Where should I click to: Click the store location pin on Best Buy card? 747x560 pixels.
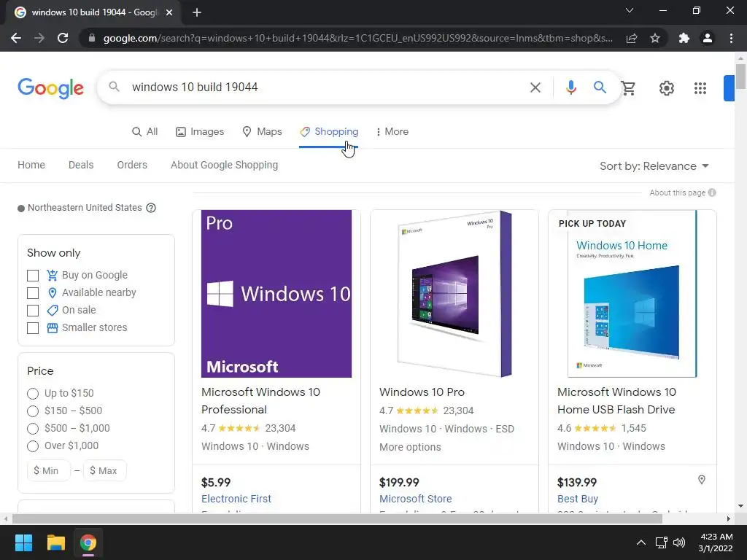(x=701, y=480)
